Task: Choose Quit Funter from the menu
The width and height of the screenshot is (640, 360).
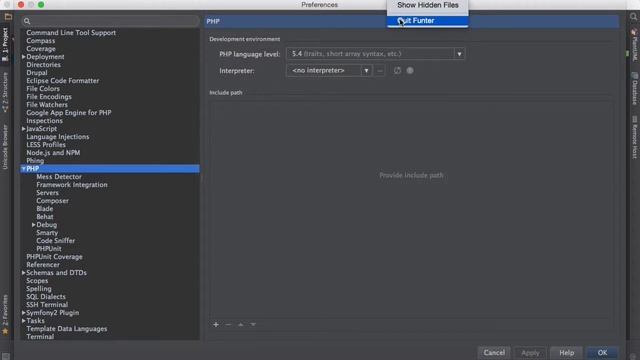Action: [x=427, y=21]
